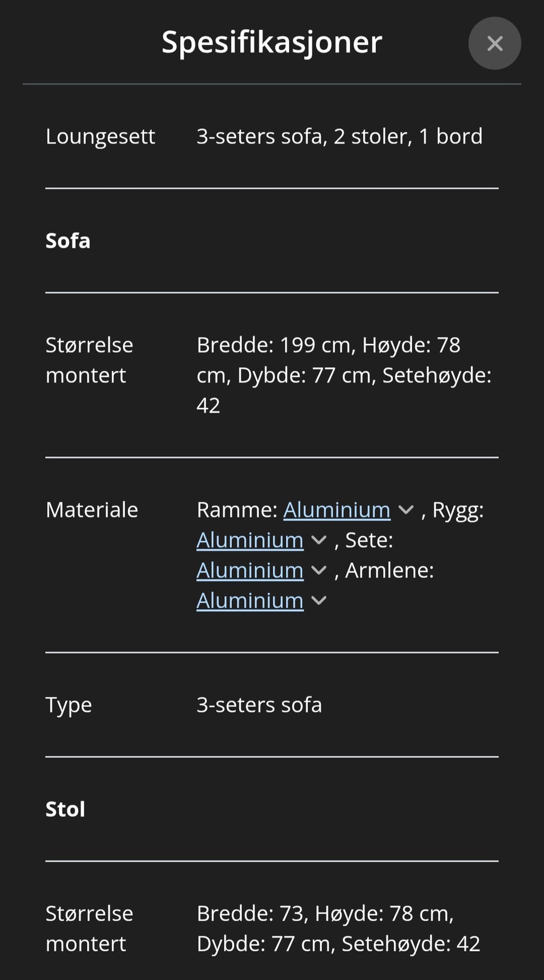Tap the Materiale row label

(92, 510)
